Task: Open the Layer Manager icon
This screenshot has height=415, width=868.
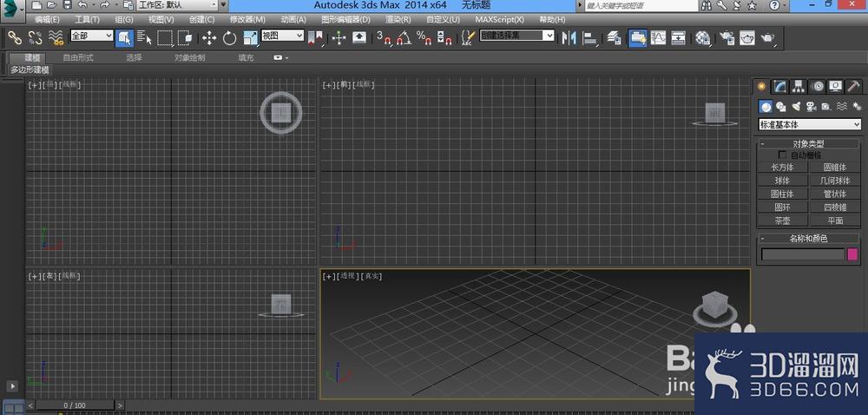Action: point(614,37)
